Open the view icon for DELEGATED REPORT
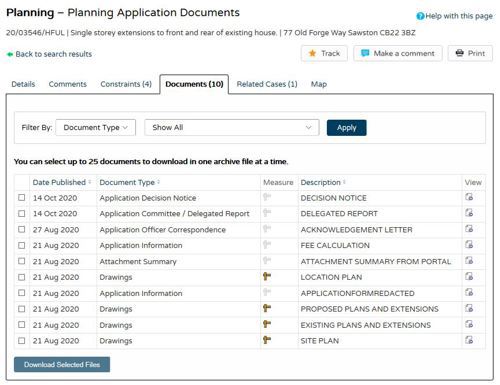This screenshot has height=385, width=500. pos(469,213)
